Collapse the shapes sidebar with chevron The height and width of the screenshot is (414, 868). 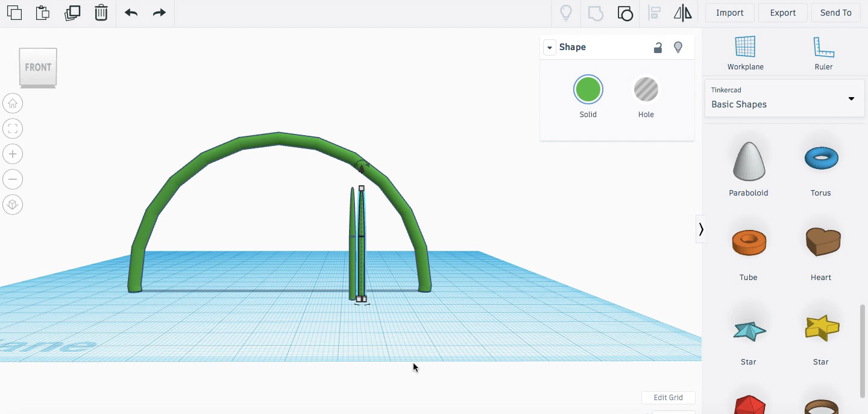700,229
